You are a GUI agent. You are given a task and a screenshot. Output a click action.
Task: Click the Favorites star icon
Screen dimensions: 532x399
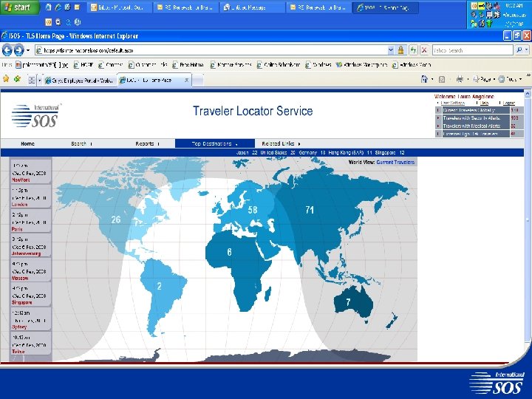pos(6,79)
